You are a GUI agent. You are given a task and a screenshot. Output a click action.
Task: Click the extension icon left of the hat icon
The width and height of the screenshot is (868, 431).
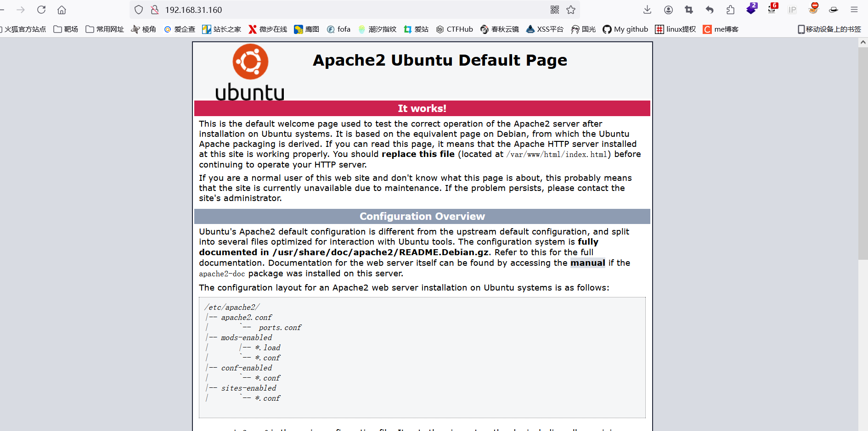pos(813,9)
